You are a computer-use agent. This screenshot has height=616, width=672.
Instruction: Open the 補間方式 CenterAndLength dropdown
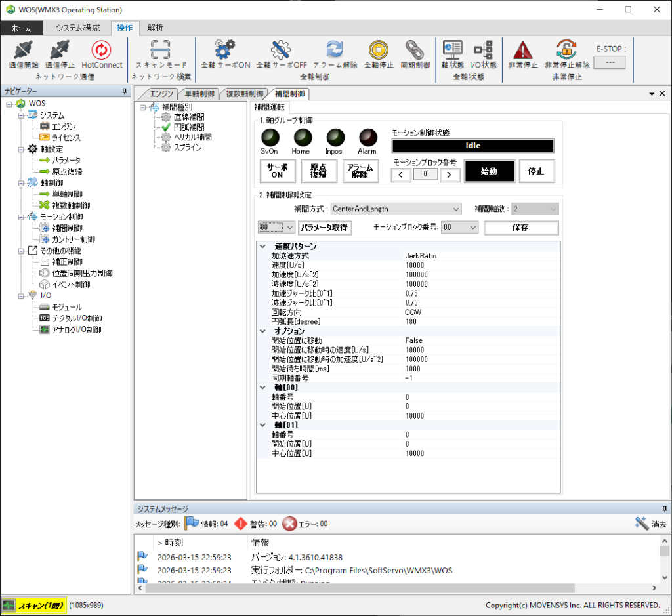396,209
